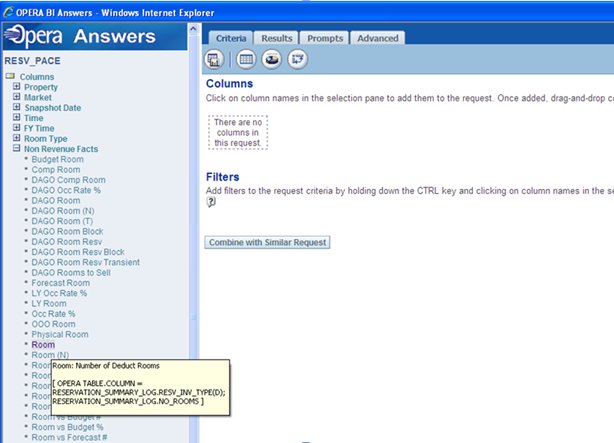Collapse the Non Revenue Facts folder
Viewport: 614px width, 443px height.
[16, 148]
